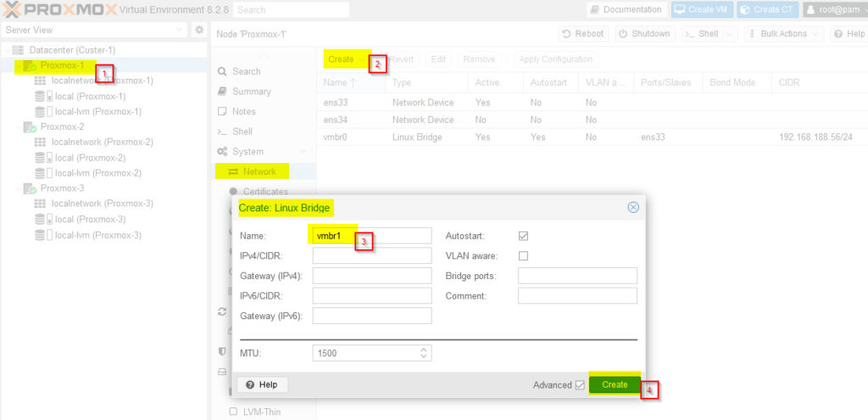The height and width of the screenshot is (420, 868).
Task: Click the Name field containing vmbr1
Action: (372, 236)
